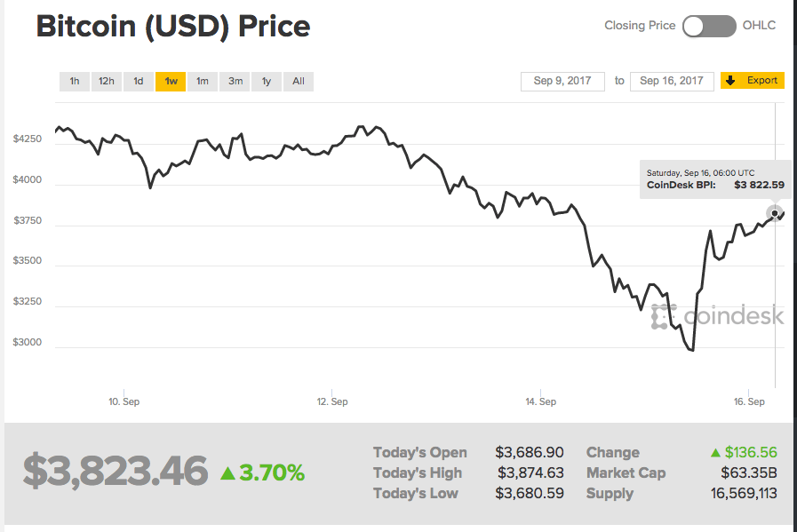797x532 pixels.
Task: Edit the Sep 9, 2017 start date
Action: pyautogui.click(x=562, y=81)
